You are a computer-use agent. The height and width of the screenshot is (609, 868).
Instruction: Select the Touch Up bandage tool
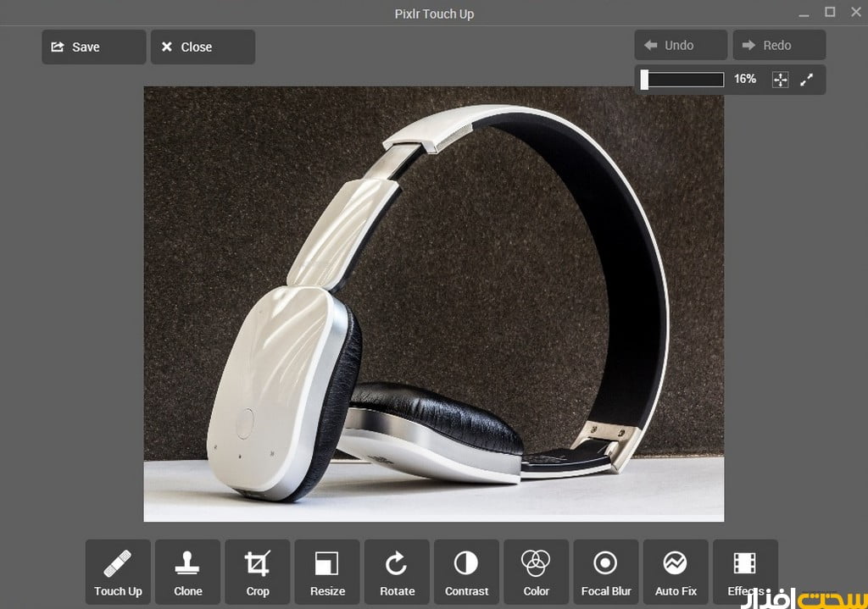pyautogui.click(x=118, y=572)
